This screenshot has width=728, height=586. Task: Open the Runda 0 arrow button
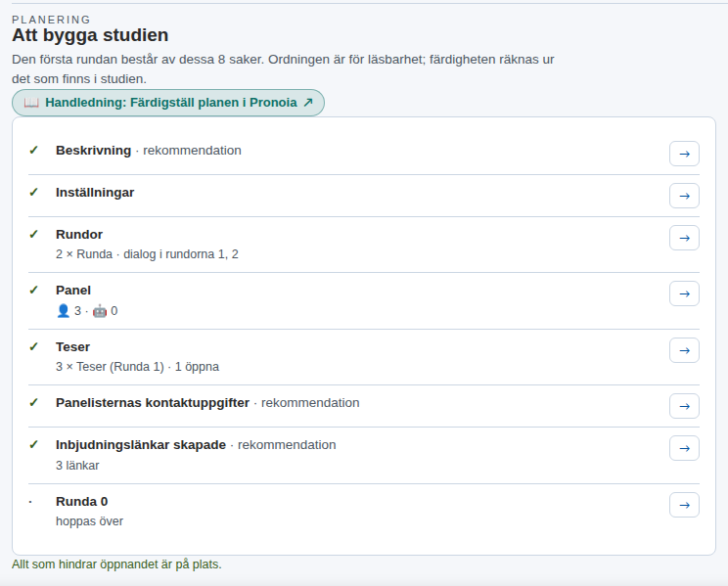pyautogui.click(x=684, y=505)
